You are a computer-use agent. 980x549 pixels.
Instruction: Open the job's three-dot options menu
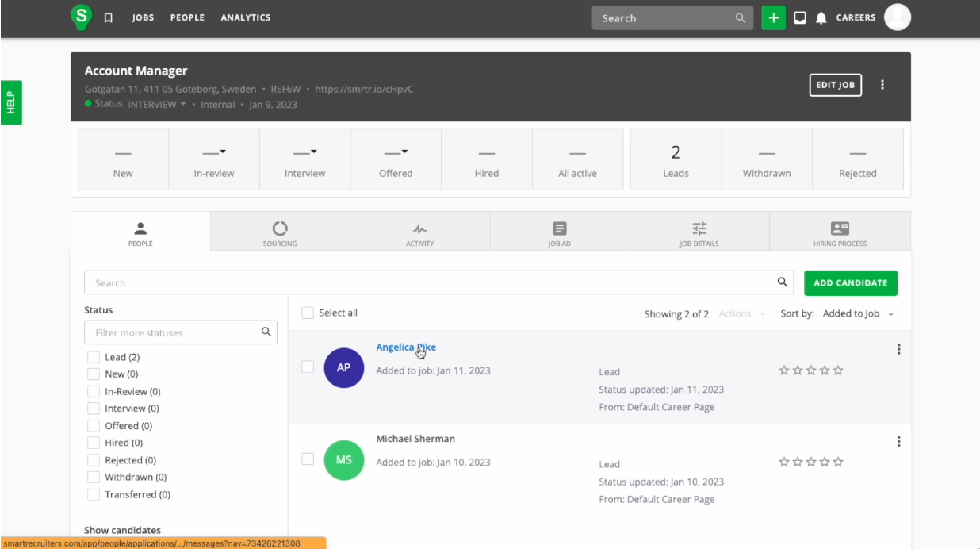pos(882,85)
